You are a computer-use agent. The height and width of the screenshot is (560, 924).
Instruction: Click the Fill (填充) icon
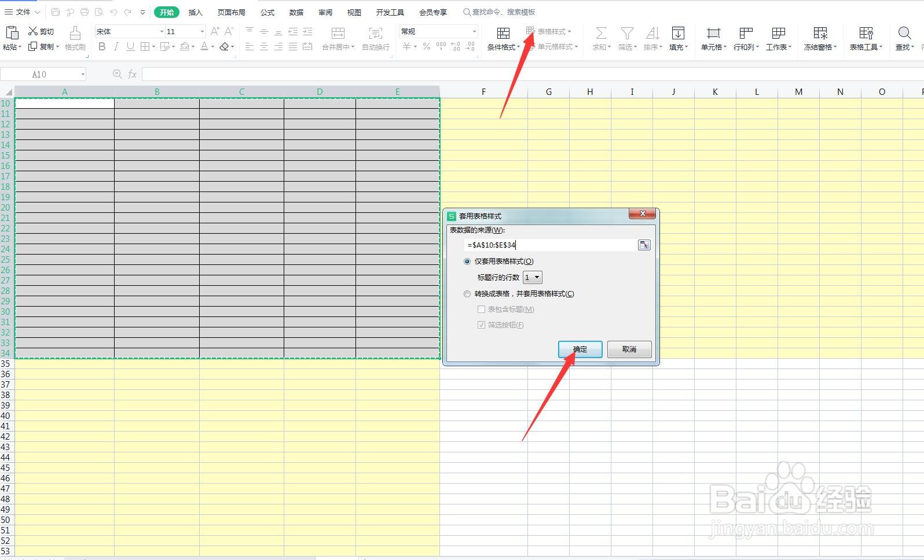point(678,33)
